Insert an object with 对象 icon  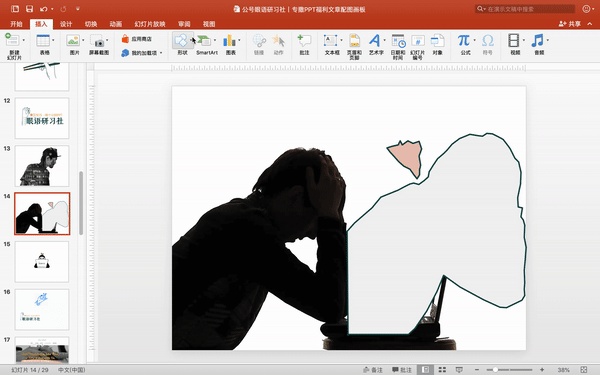coord(437,41)
